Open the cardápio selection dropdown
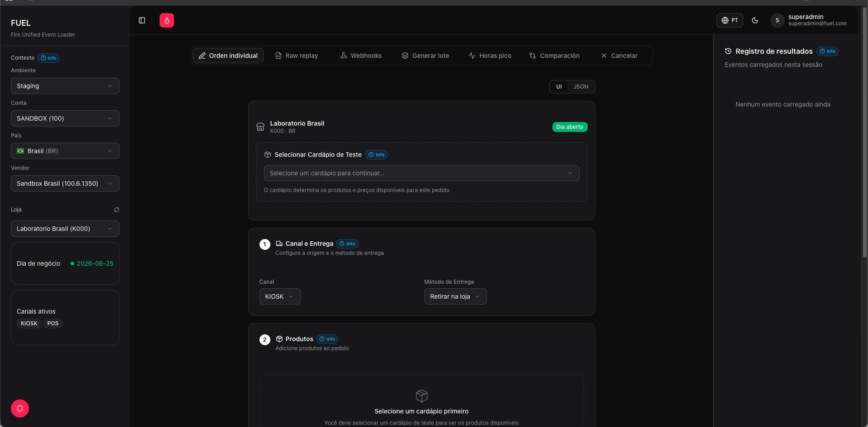The width and height of the screenshot is (868, 427). pyautogui.click(x=422, y=173)
